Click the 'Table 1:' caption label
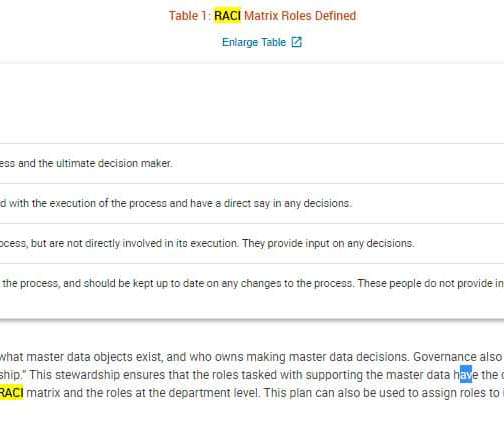This screenshot has height=421, width=504. (x=189, y=16)
